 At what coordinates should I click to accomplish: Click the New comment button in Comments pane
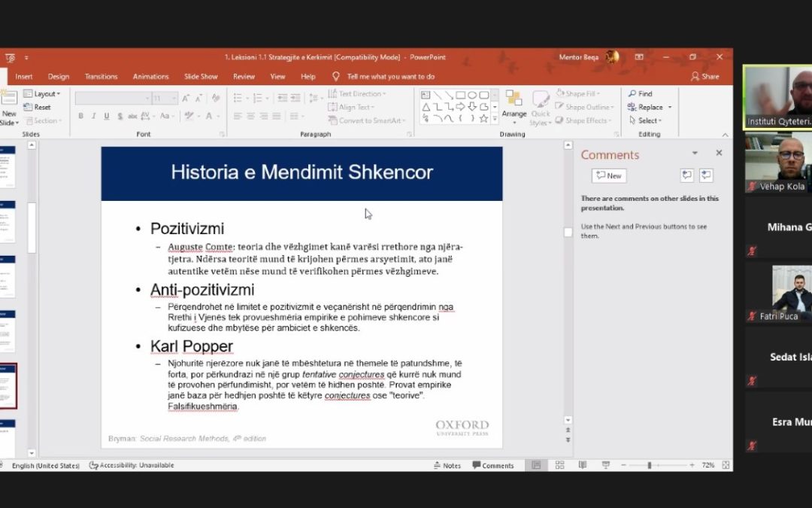pyautogui.click(x=608, y=175)
